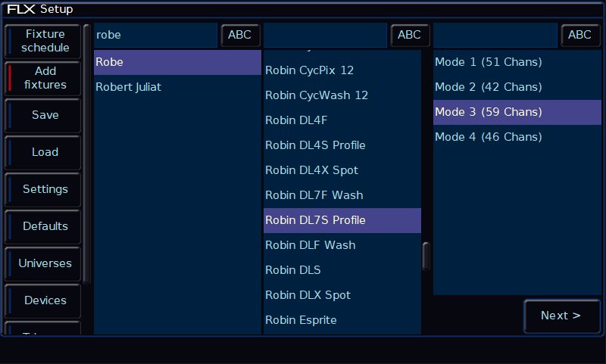The height and width of the screenshot is (364, 606).
Task: Choose Robin DLF Wash fixture
Action: (x=342, y=245)
